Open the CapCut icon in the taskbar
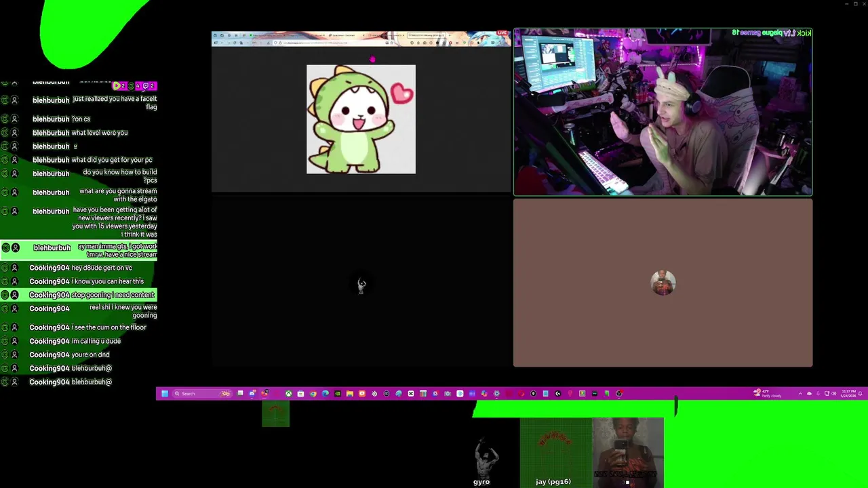 pyautogui.click(x=411, y=393)
